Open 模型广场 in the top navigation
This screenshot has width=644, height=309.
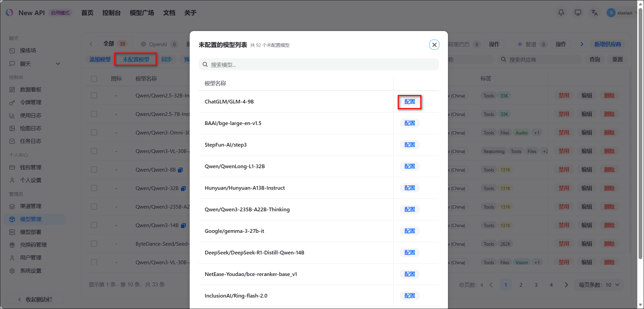point(142,13)
